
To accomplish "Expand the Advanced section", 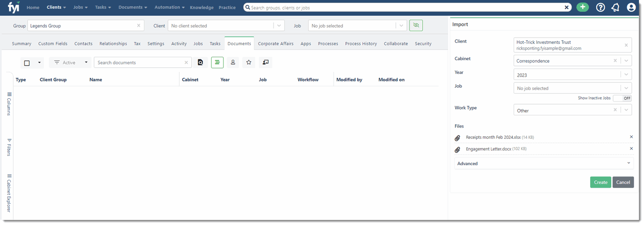I will 544,164.
